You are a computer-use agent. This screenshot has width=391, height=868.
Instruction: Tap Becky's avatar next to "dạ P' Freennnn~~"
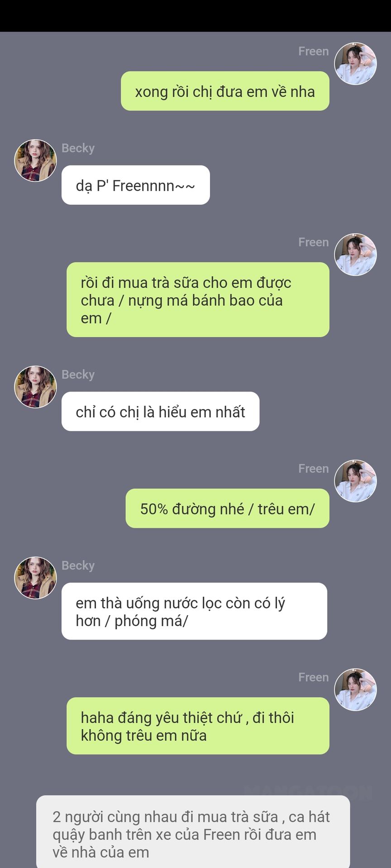[x=35, y=160]
